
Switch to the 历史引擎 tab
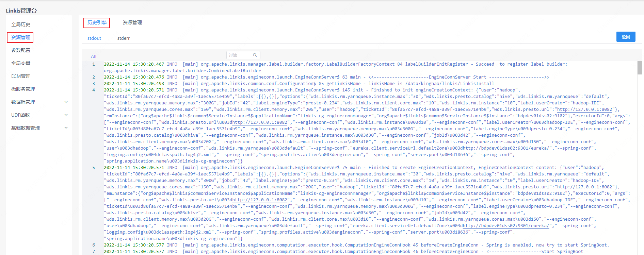point(97,22)
